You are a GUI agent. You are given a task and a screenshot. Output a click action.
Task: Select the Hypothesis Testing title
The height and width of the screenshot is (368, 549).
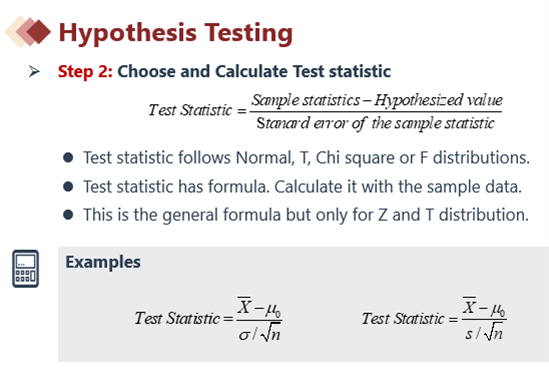[176, 33]
